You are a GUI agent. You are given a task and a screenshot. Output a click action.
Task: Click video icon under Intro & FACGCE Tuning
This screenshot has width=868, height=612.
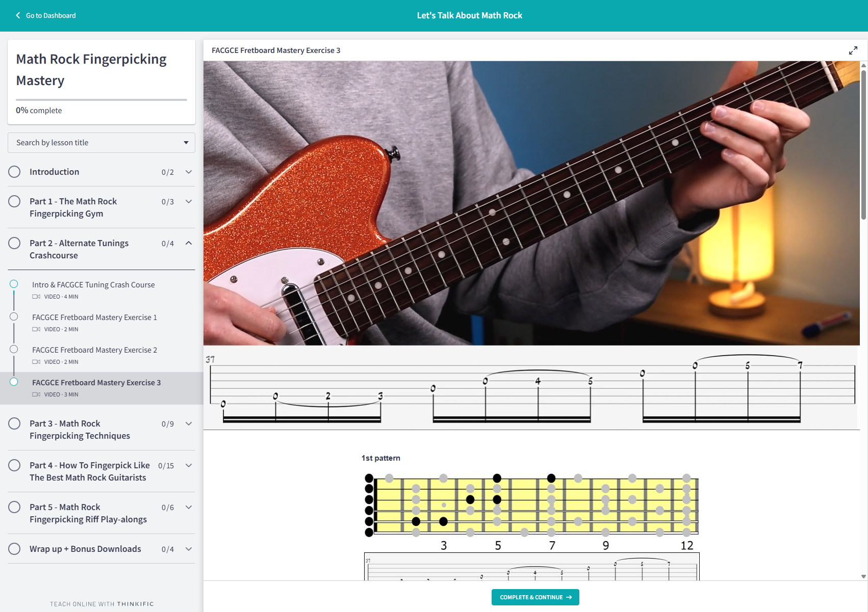(36, 297)
